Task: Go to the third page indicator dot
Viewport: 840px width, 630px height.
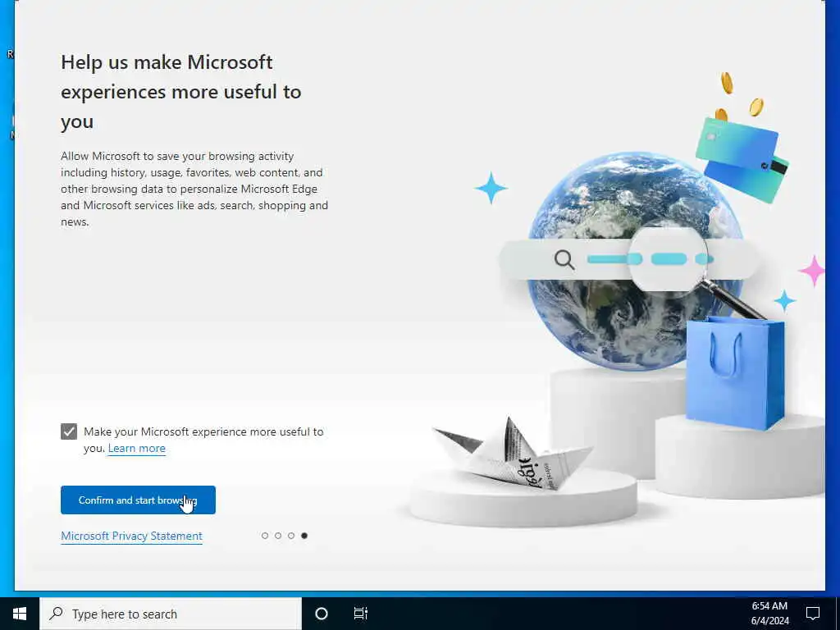Action: point(291,536)
